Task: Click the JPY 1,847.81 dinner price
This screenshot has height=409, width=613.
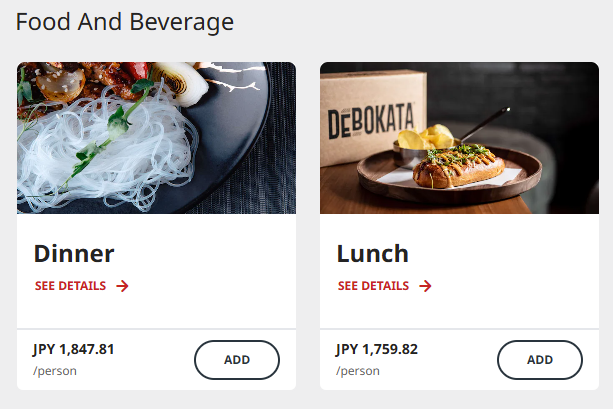Action: click(x=74, y=349)
